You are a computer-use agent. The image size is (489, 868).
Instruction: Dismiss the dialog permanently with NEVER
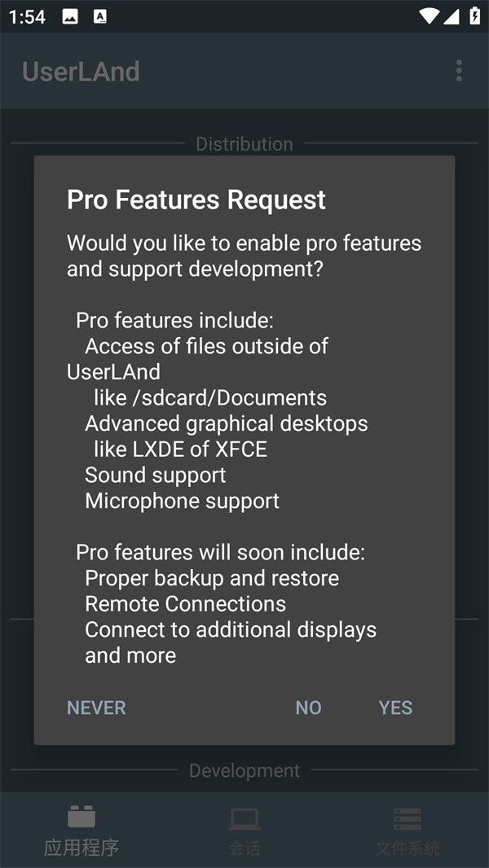coord(96,708)
